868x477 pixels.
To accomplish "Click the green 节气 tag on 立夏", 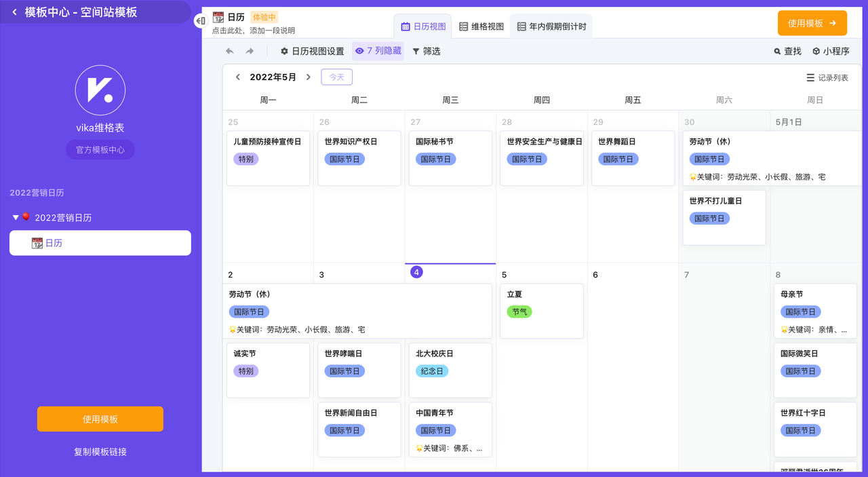I will pyautogui.click(x=519, y=312).
